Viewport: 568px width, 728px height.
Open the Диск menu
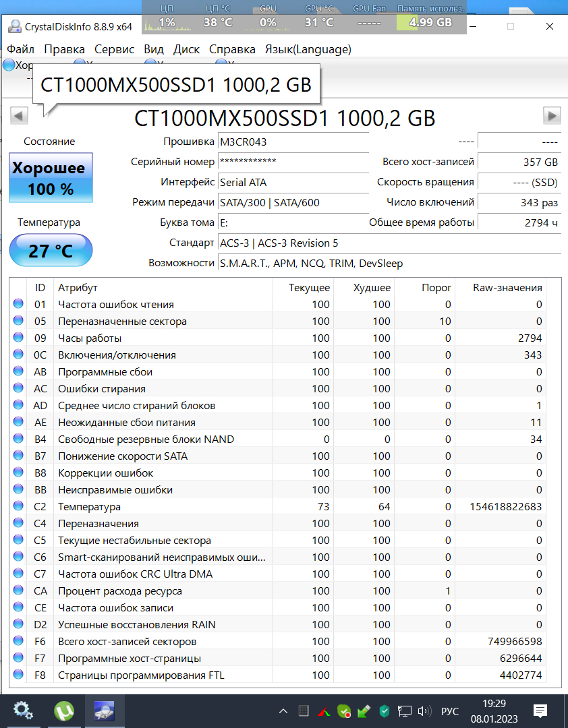186,49
